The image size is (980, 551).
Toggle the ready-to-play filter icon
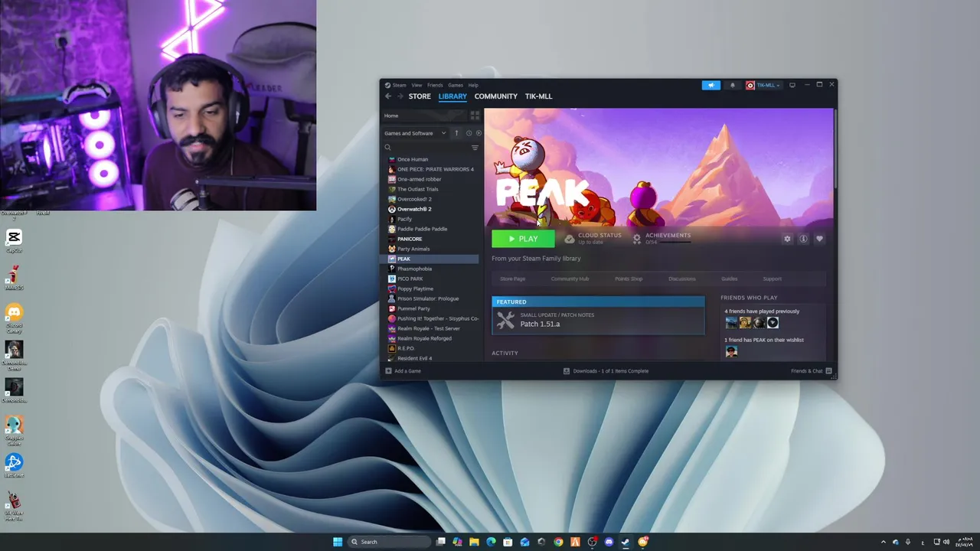coord(479,133)
